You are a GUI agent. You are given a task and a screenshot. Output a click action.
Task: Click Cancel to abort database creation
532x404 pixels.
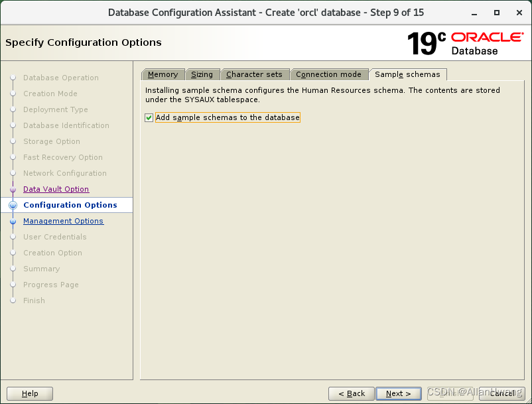coord(502,393)
